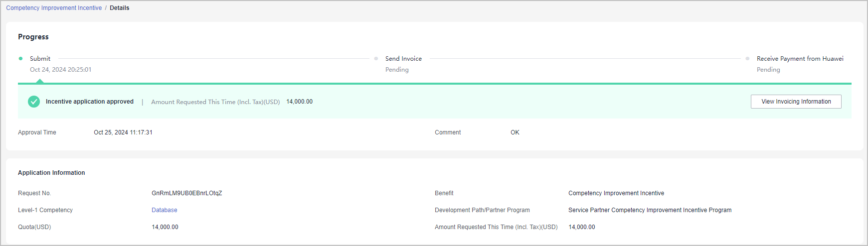Click the Details breadcrumb item
868x246 pixels.
[120, 8]
